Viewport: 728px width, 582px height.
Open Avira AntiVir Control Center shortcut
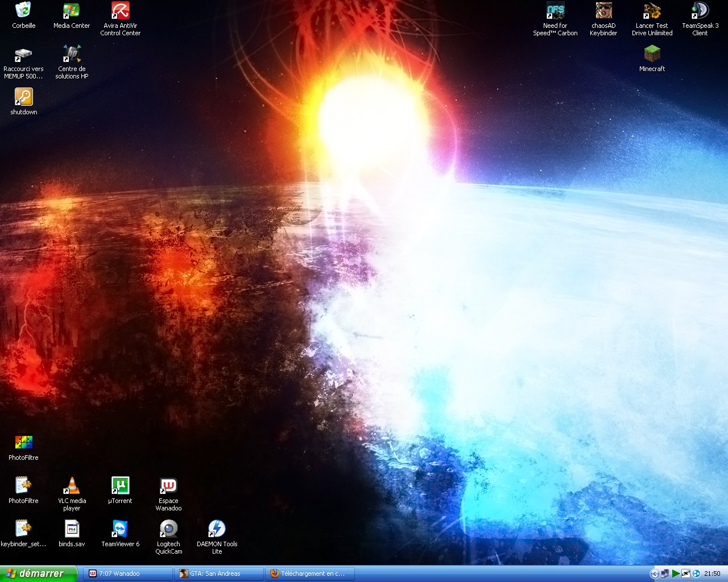click(120, 19)
